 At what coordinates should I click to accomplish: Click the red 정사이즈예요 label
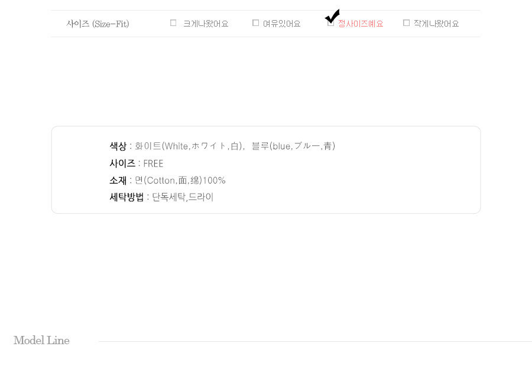(361, 24)
